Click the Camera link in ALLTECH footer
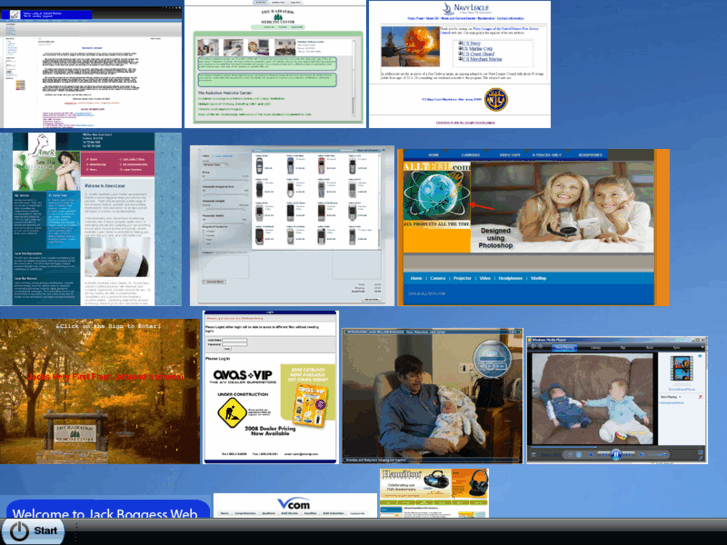Screen dimensions: 727x545 [x=438, y=278]
